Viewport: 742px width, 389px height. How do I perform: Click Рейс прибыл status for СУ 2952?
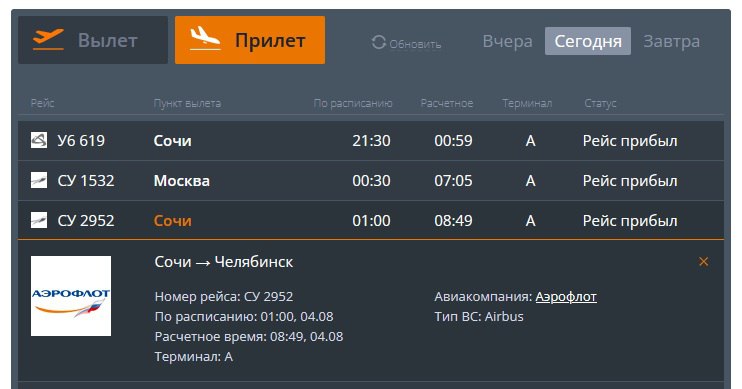coord(630,221)
